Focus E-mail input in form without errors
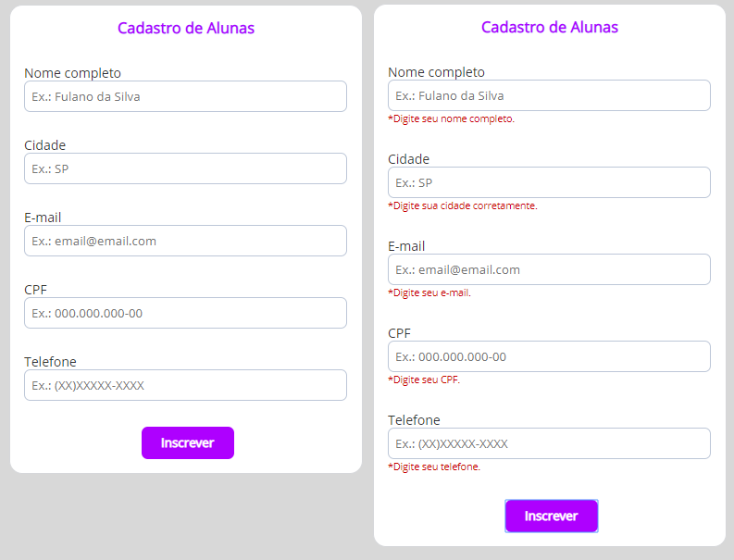The width and height of the screenshot is (734, 560). [185, 241]
